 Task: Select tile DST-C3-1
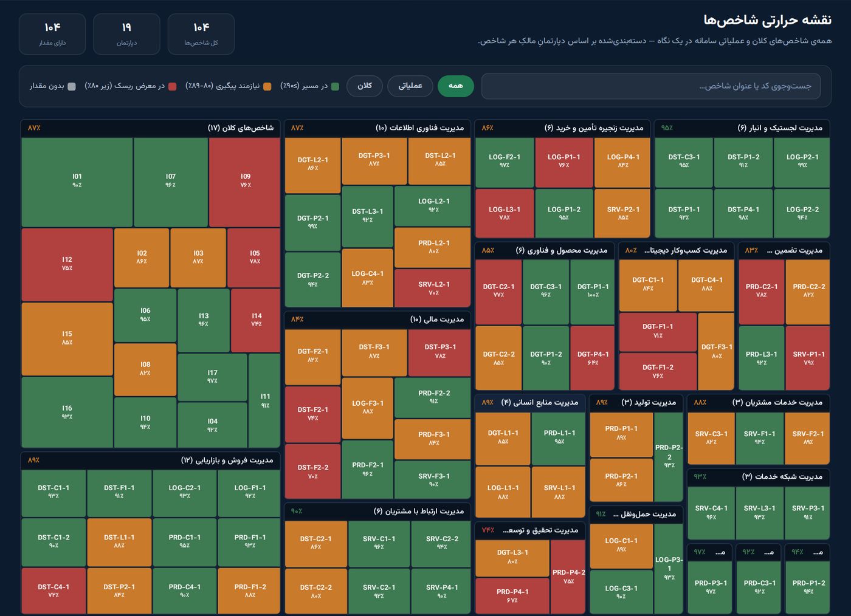coord(684,162)
